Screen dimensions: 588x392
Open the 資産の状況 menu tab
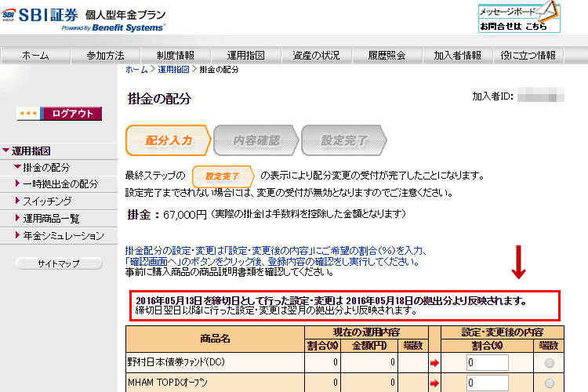[316, 56]
